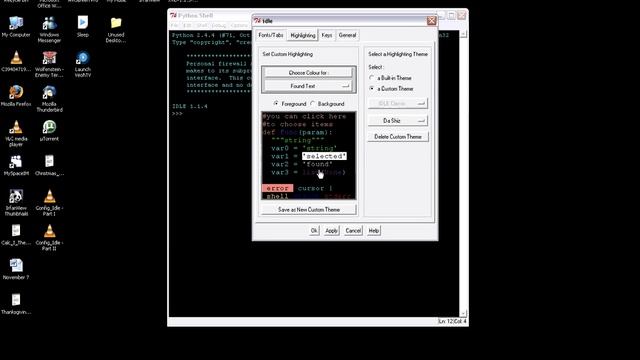Select Foreground radio button

tap(276, 104)
